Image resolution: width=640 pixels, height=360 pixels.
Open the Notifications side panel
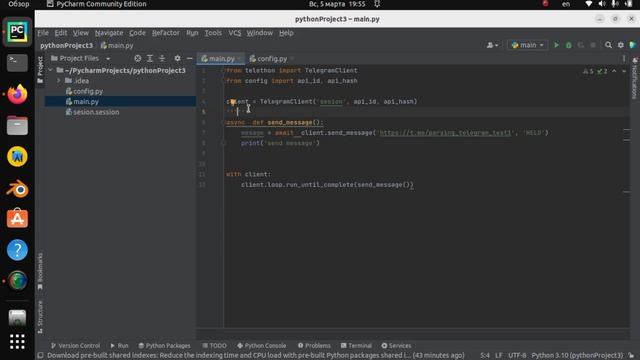click(634, 79)
